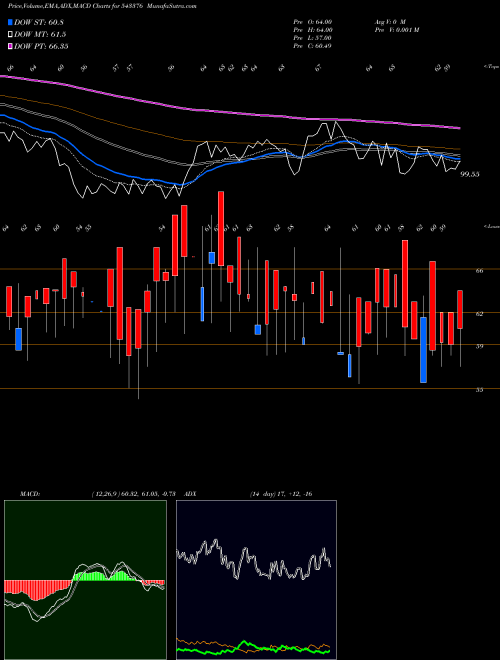Click the 'MACD:' panel heading
The height and width of the screenshot is (660, 500).
click(29, 494)
